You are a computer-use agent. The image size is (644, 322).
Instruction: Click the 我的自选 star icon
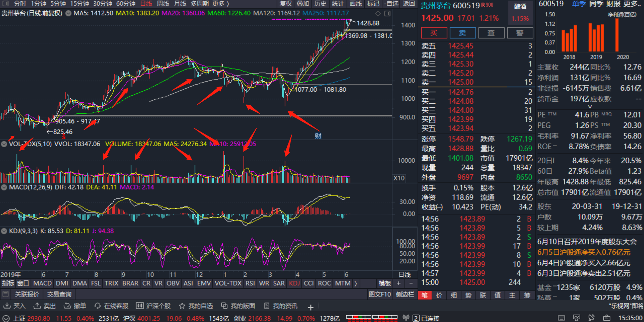(x=182, y=306)
